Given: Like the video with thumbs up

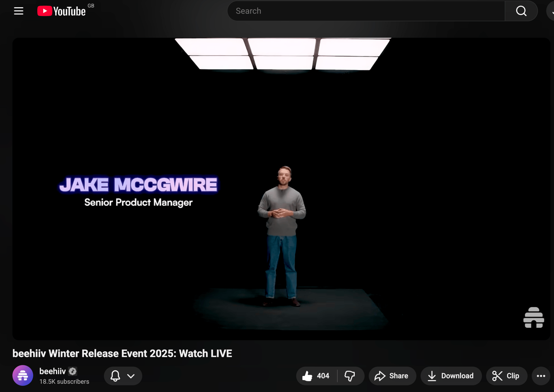Looking at the screenshot, I should pos(316,376).
